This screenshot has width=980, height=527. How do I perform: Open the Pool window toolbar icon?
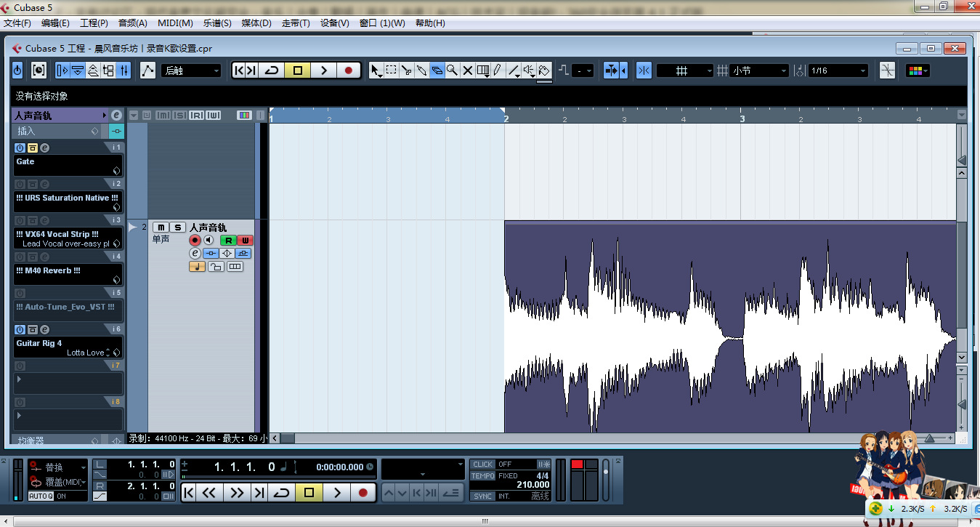click(x=108, y=71)
